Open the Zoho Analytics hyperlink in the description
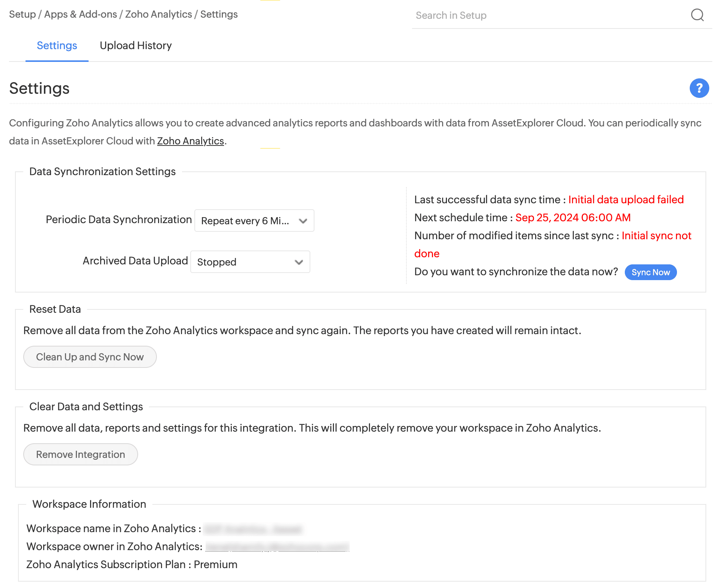The height and width of the screenshot is (588, 713). click(190, 141)
